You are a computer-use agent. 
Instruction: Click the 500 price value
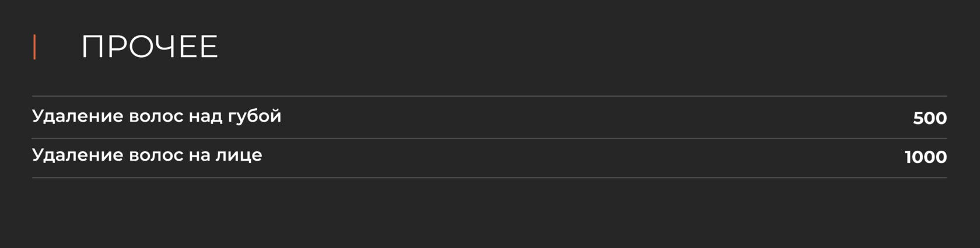coord(930,118)
